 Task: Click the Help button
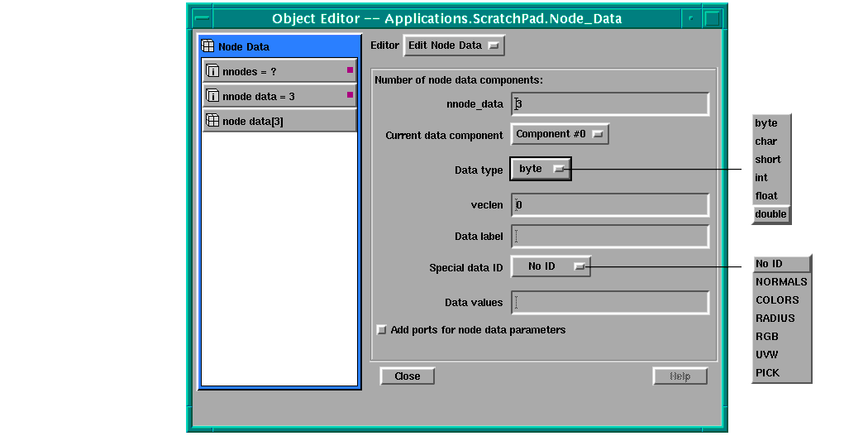680,376
